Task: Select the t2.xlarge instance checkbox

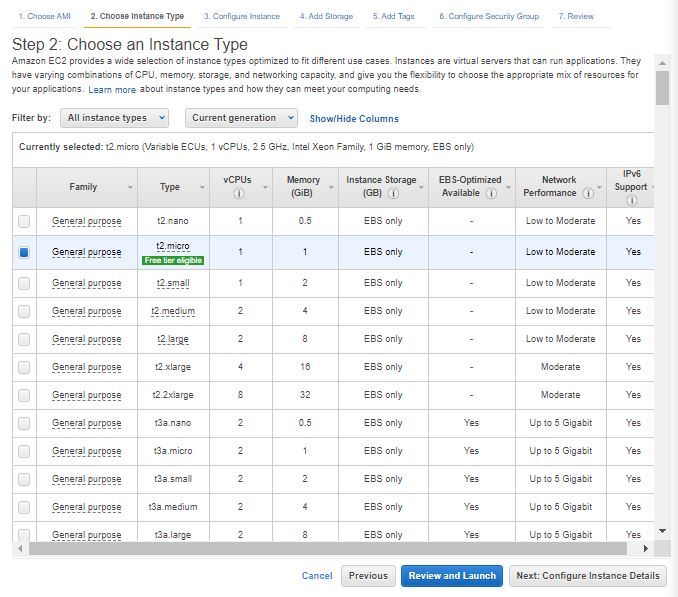Action: click(24, 367)
